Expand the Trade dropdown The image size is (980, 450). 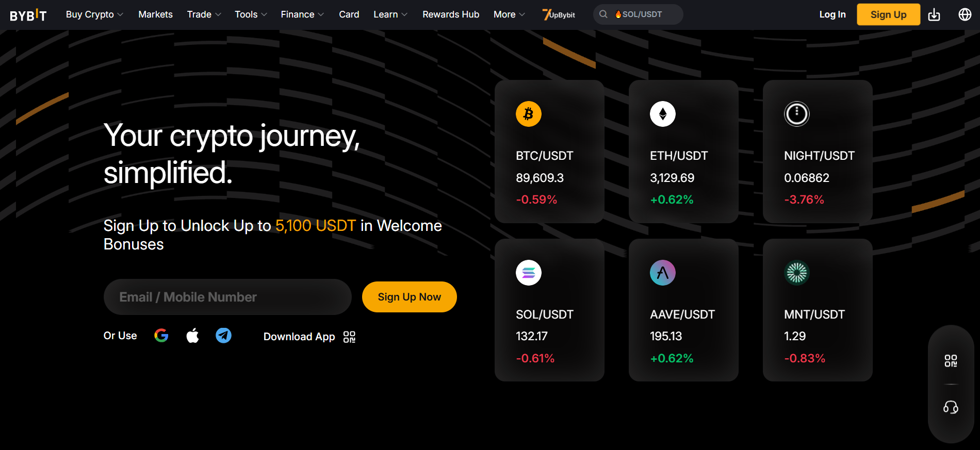204,14
